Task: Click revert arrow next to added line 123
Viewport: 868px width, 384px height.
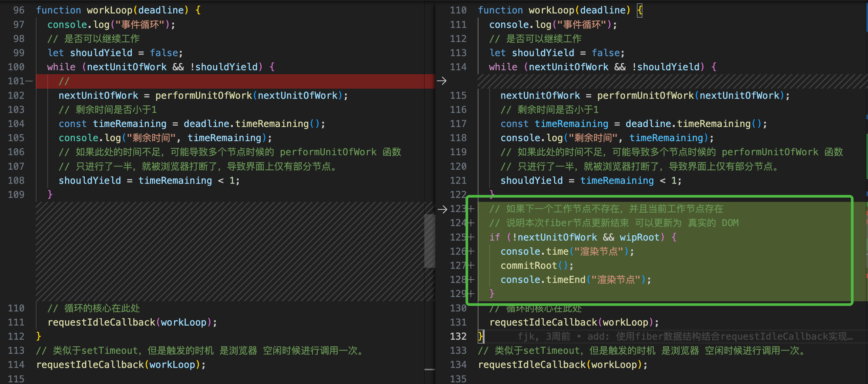Action: (442, 209)
